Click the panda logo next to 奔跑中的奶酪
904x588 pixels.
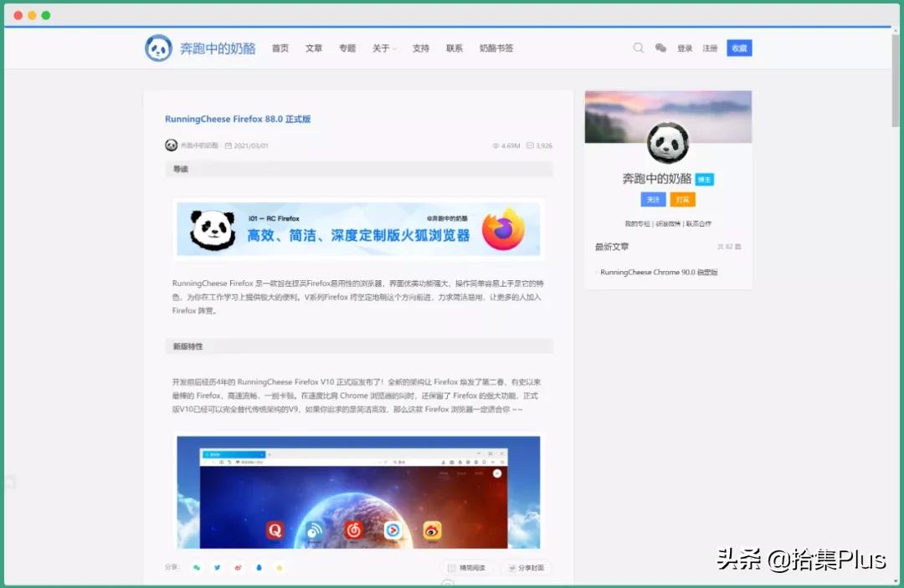159,48
